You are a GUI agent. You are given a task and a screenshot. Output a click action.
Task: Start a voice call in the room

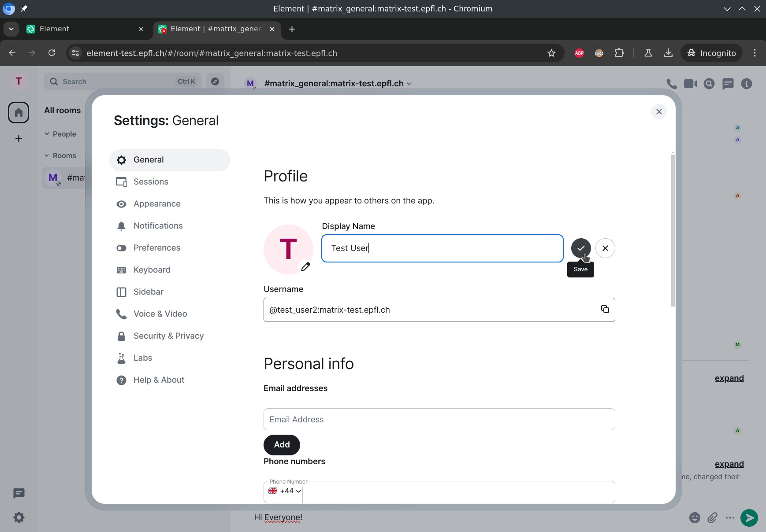tap(671, 84)
